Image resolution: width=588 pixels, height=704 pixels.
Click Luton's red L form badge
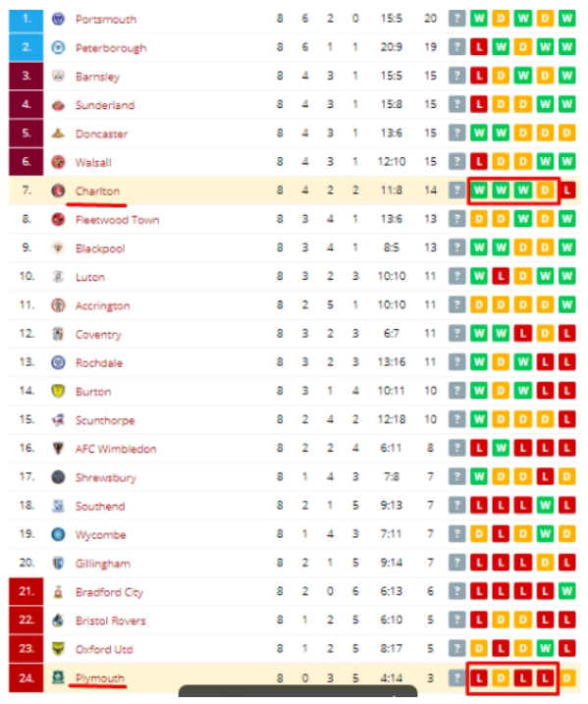click(x=501, y=276)
